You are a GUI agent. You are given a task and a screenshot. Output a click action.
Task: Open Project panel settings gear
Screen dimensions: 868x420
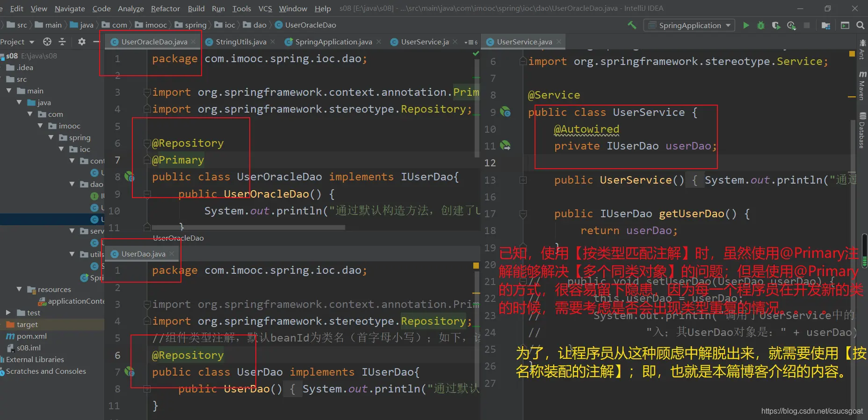(x=82, y=42)
